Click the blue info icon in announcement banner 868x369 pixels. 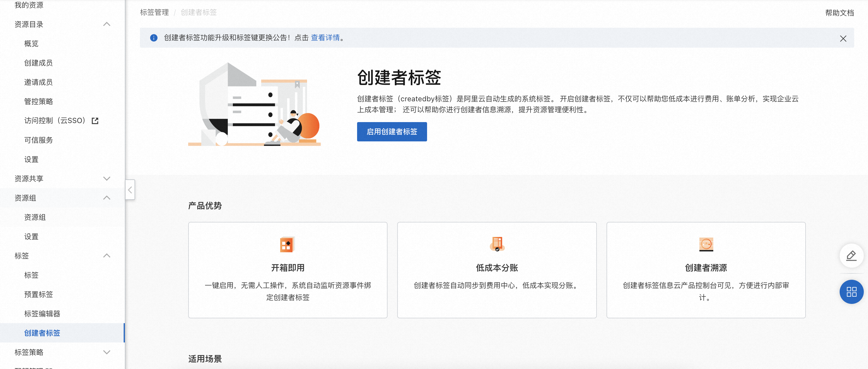click(154, 38)
